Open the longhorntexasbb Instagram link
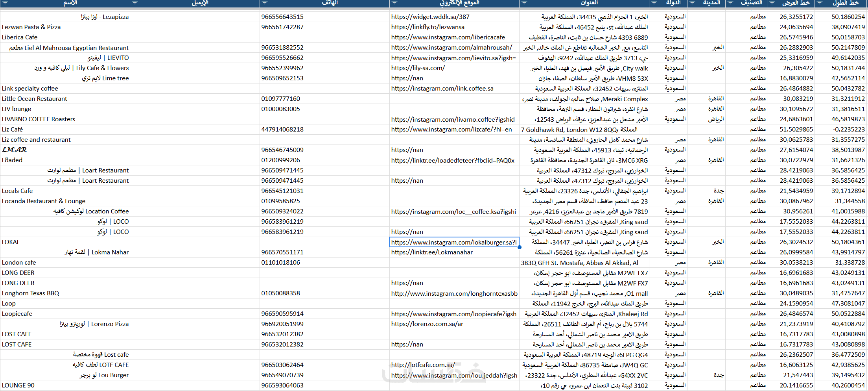 tap(454, 293)
